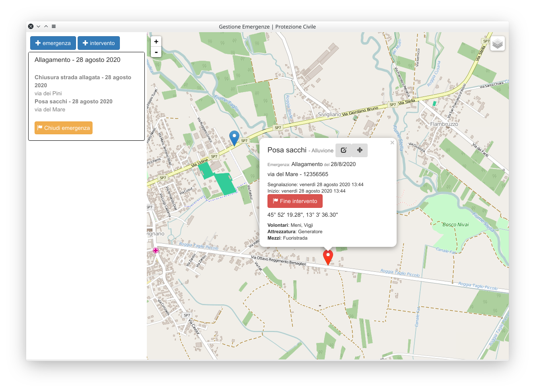This screenshot has width=535, height=392.
Task: Zoom in the map with plus
Action: pos(156,41)
